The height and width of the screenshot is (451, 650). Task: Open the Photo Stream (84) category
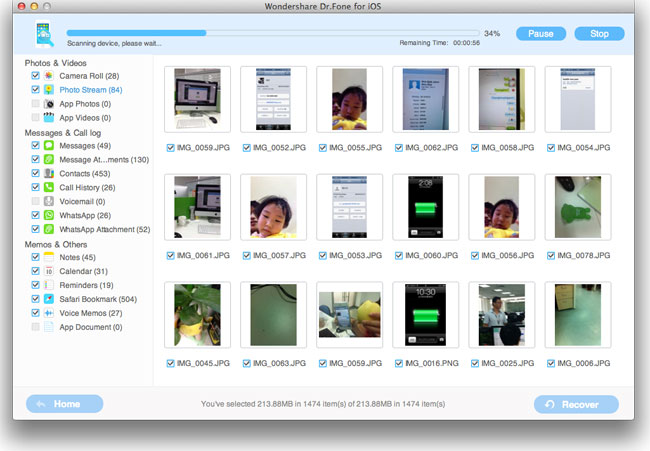coord(91,90)
